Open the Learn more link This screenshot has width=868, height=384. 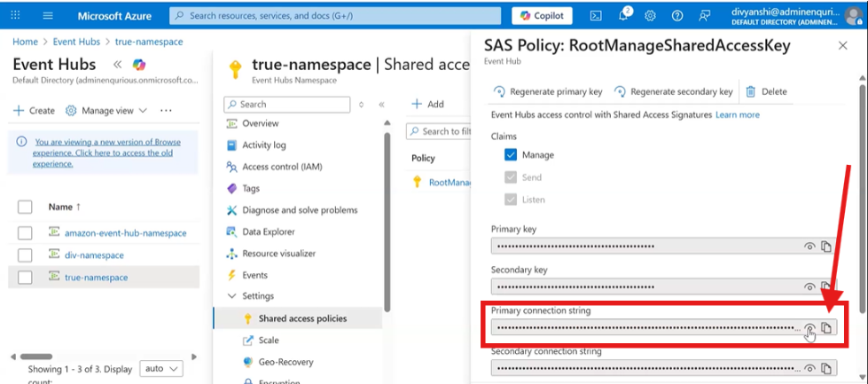coord(738,115)
